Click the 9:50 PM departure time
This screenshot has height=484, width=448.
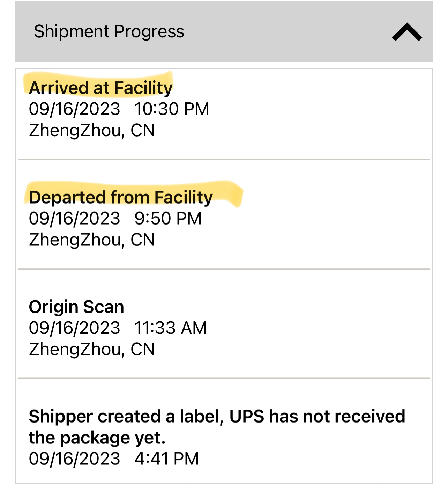[x=168, y=219]
